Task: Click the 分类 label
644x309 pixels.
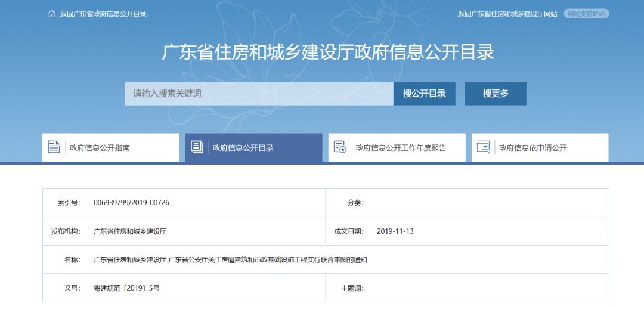Action: [355, 203]
